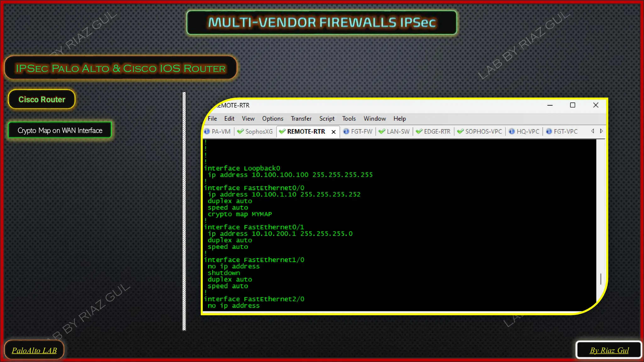
Task: Click the green check icon on REMOTE-RTR tab
Action: tap(282, 131)
